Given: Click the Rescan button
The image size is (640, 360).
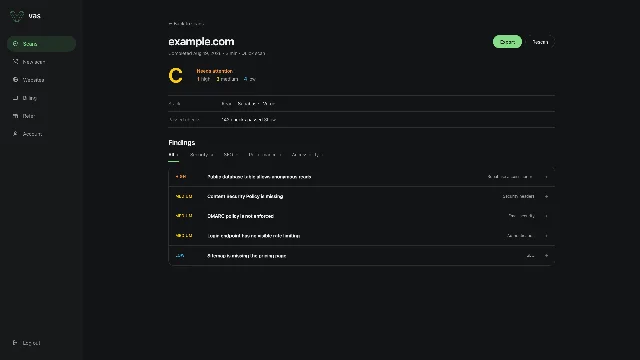Looking at the screenshot, I should (540, 42).
